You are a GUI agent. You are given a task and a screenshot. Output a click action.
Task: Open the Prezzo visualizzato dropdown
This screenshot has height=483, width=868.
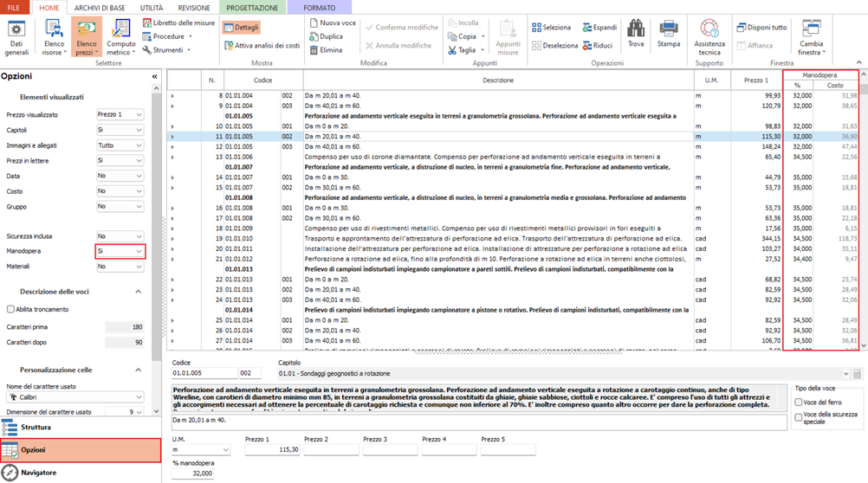(x=120, y=114)
